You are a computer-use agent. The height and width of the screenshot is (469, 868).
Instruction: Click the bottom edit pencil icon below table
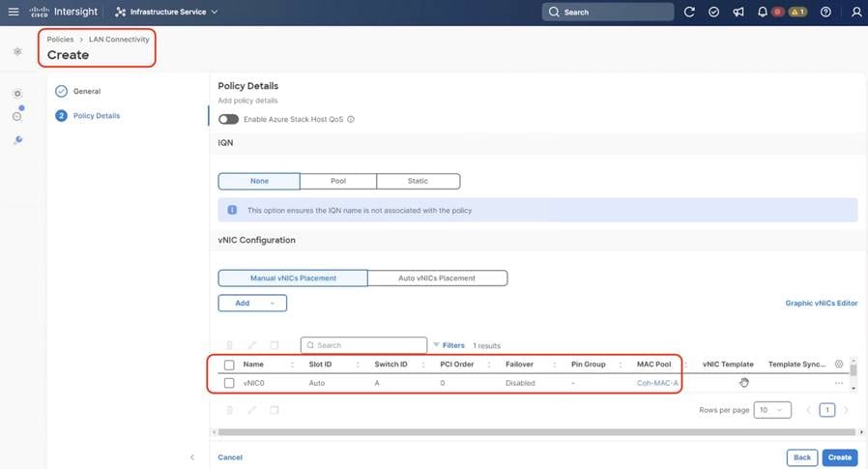click(252, 410)
